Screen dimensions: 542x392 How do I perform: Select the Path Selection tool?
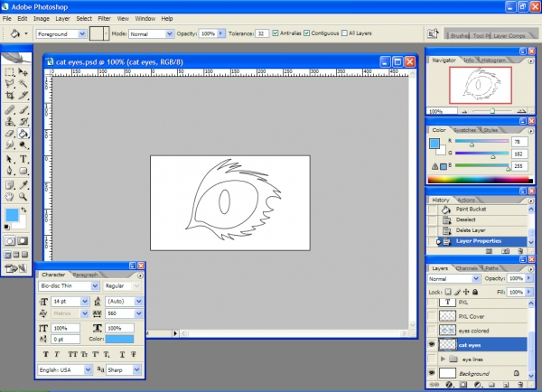[x=9, y=159]
